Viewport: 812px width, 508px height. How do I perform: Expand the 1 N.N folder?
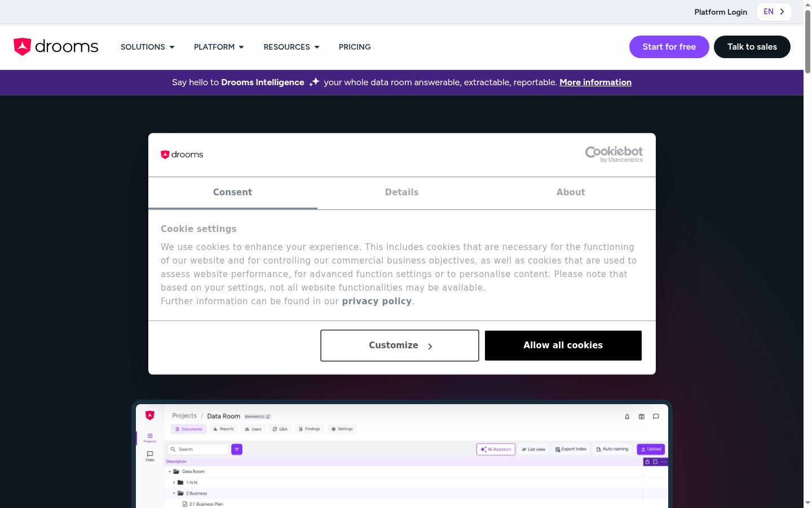(x=174, y=483)
